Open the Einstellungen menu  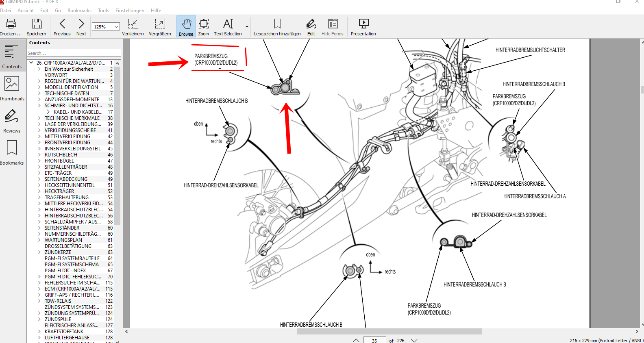point(130,11)
